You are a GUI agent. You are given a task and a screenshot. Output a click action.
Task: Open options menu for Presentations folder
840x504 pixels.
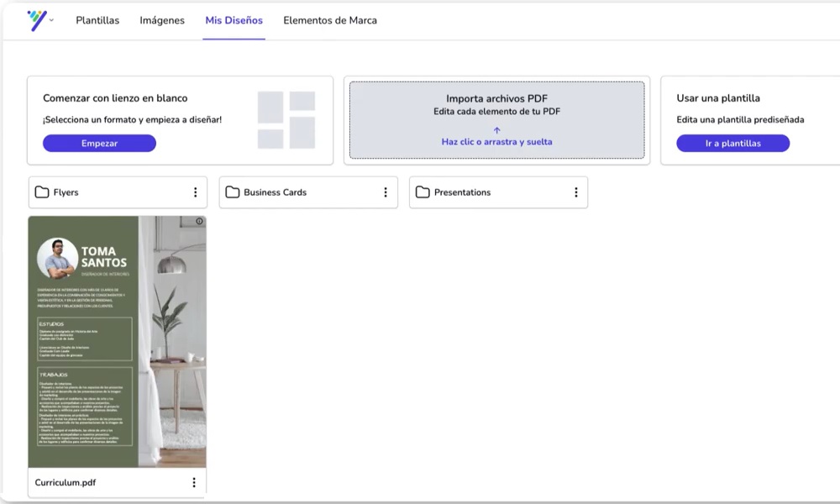(575, 192)
